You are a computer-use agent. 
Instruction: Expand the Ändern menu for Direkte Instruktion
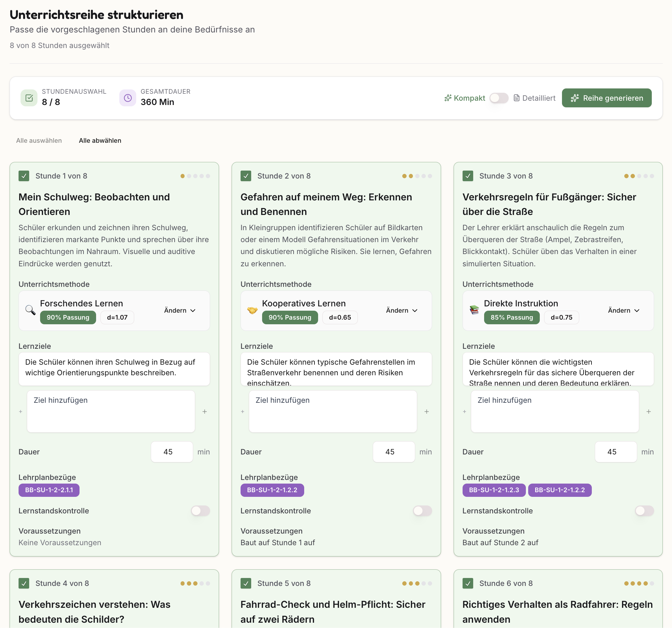point(623,310)
